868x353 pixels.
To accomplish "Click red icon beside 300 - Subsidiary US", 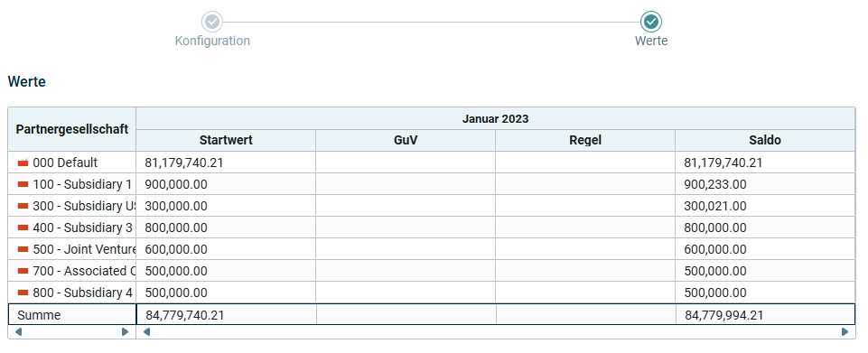I will point(23,206).
